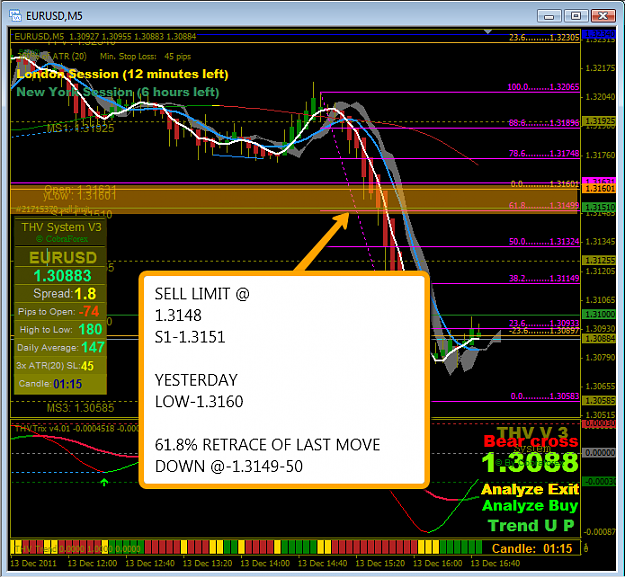The height and width of the screenshot is (578, 625).
Task: Click the EURUSD symbol in THV panel
Action: coord(63,258)
